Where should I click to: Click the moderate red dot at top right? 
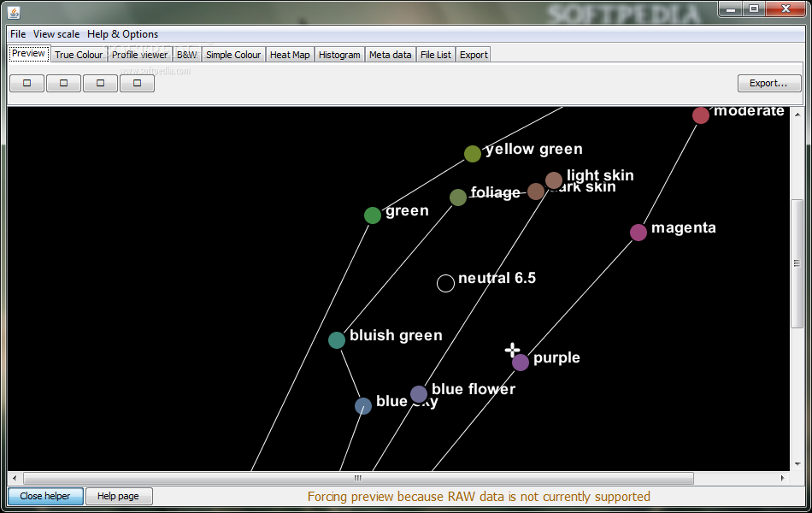(x=701, y=115)
